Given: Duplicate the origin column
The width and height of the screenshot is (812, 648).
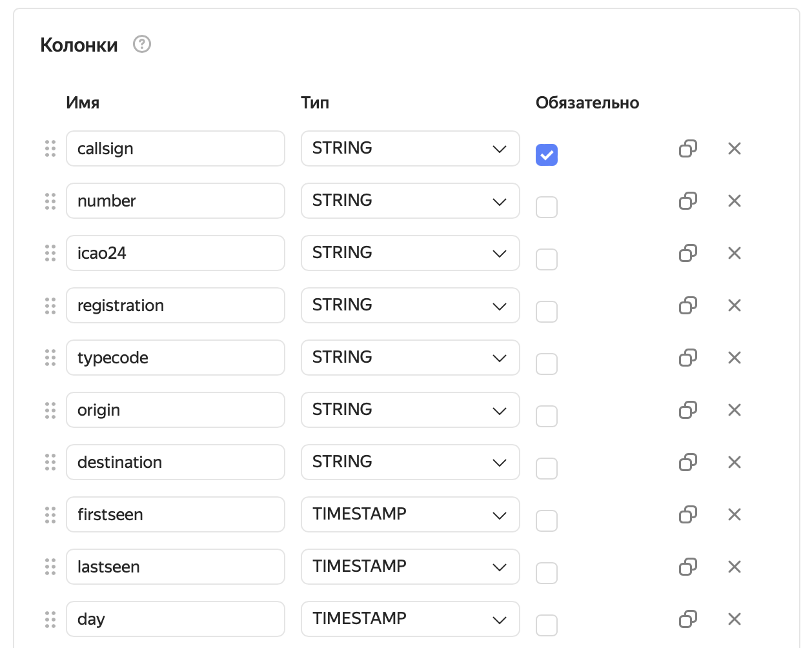Looking at the screenshot, I should (688, 410).
